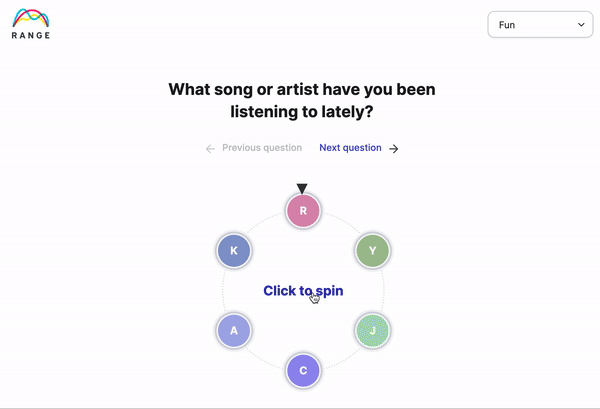Click the black pointer triangle above R
The image size is (600, 409).
302,188
